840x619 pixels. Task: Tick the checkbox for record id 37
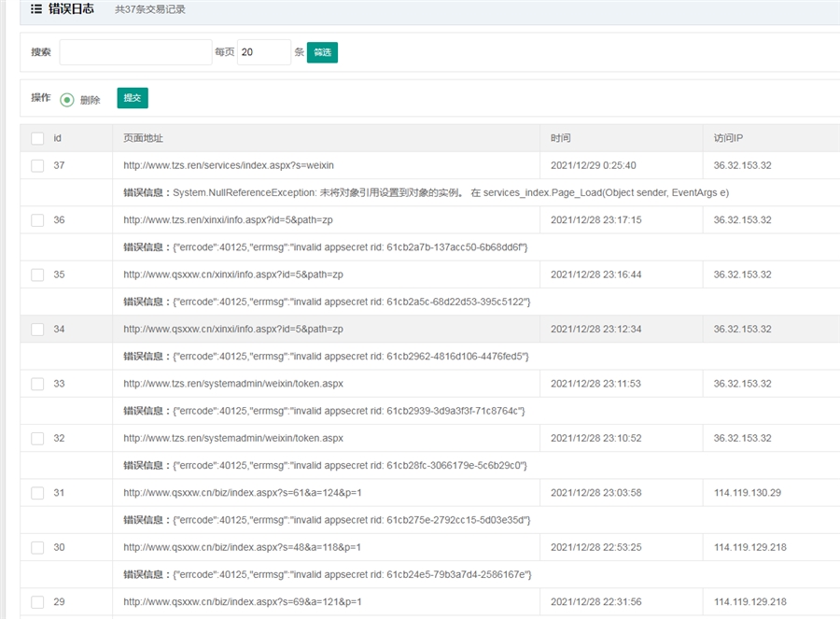(37, 165)
